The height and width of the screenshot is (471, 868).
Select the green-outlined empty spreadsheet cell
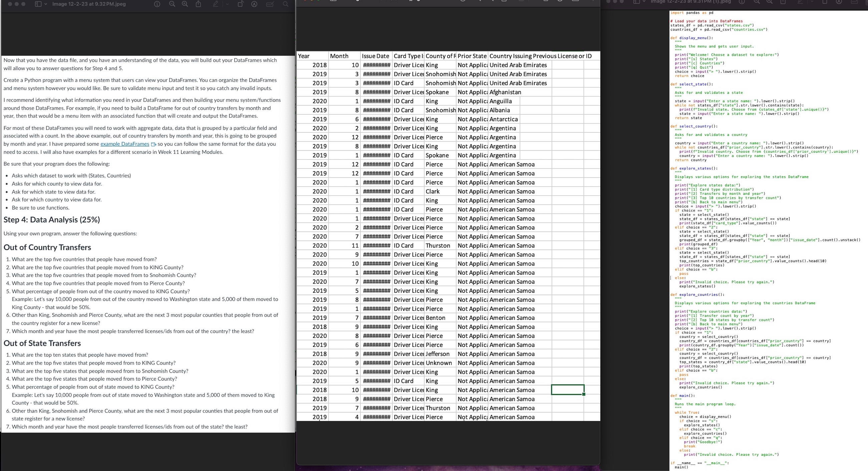coord(567,390)
